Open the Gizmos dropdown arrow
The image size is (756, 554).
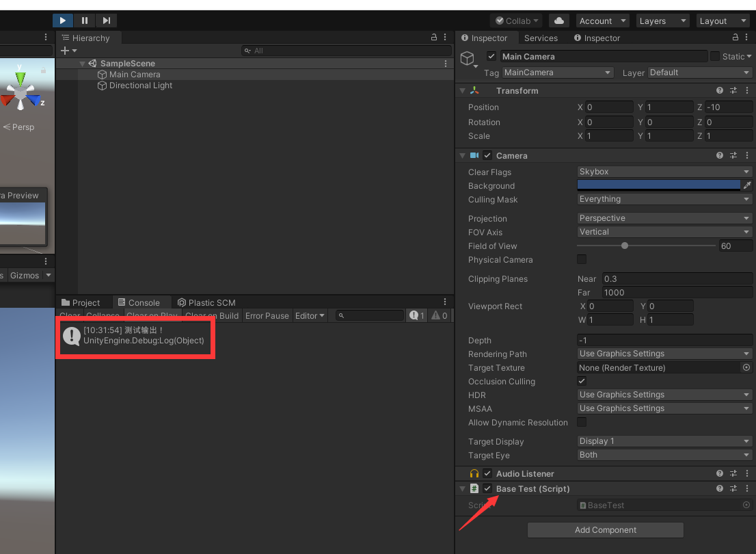point(49,275)
